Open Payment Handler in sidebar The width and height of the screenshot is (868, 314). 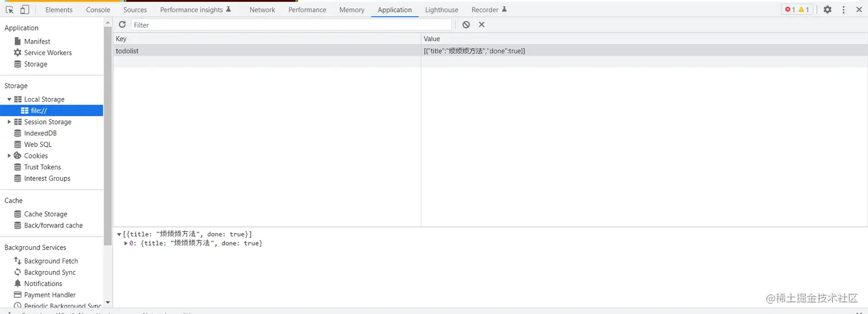tap(50, 295)
